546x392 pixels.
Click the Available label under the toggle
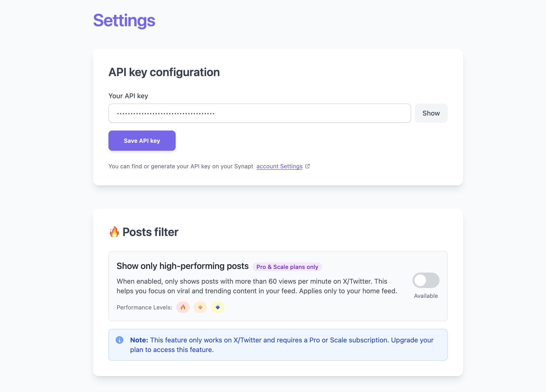[426, 296]
